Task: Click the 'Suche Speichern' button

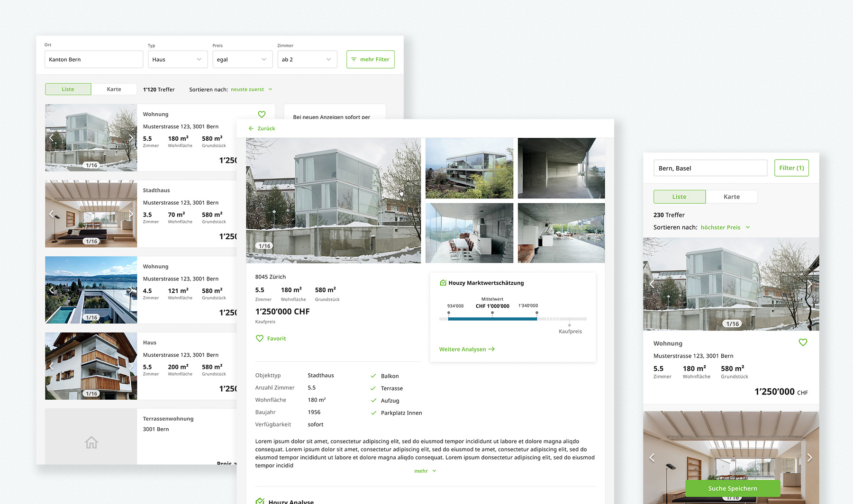Action: (733, 488)
